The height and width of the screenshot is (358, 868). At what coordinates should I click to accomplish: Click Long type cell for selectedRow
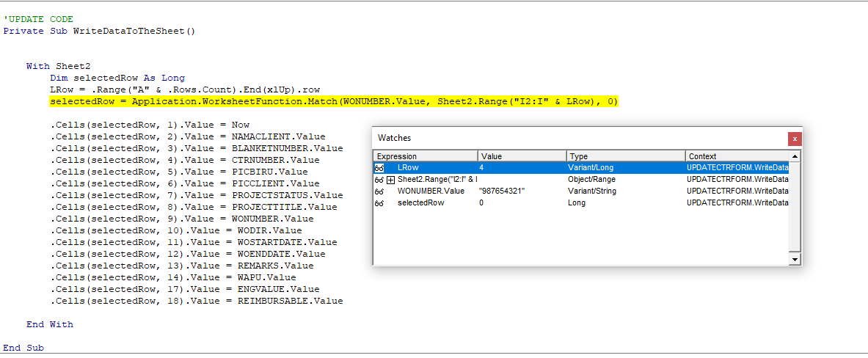coord(576,204)
